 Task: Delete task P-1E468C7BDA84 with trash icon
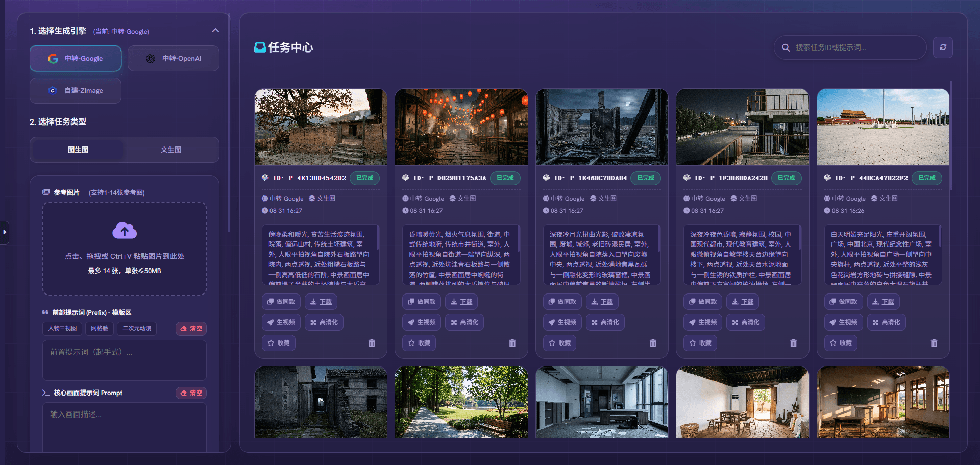point(653,343)
